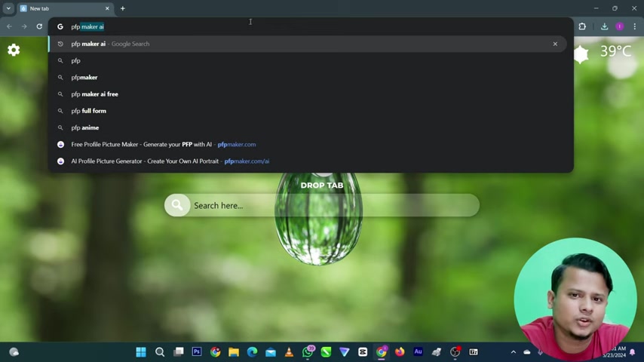Image resolution: width=644 pixels, height=362 pixels.
Task: Click the 39°C temperature reading
Action: tap(615, 51)
